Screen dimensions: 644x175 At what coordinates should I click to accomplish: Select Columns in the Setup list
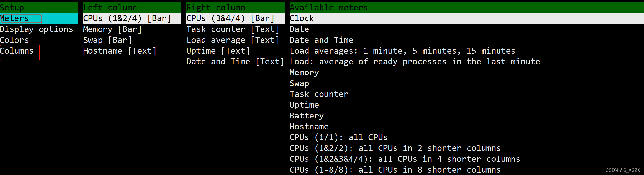[x=17, y=51]
